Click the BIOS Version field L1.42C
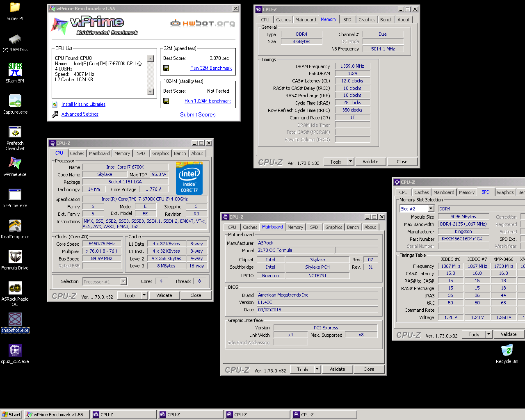The image size is (525, 420). pos(317,302)
